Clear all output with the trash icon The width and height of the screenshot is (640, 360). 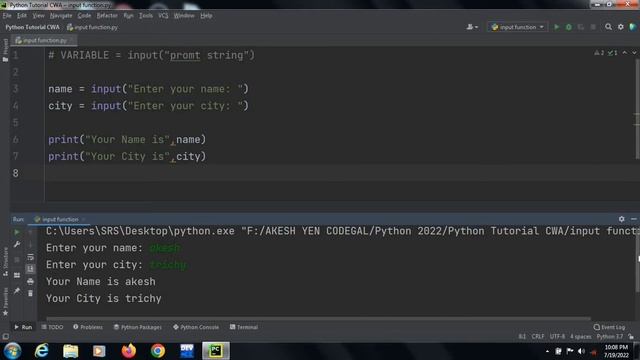(x=30, y=293)
